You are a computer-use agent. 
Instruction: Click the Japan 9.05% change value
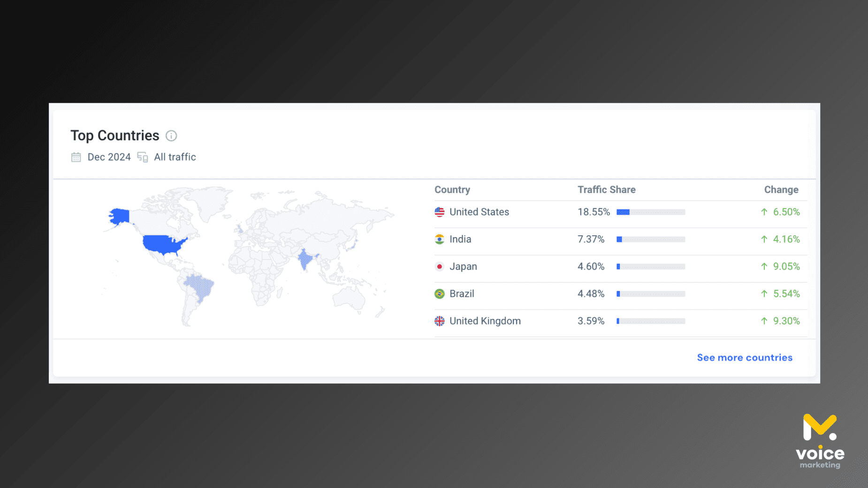click(x=786, y=266)
